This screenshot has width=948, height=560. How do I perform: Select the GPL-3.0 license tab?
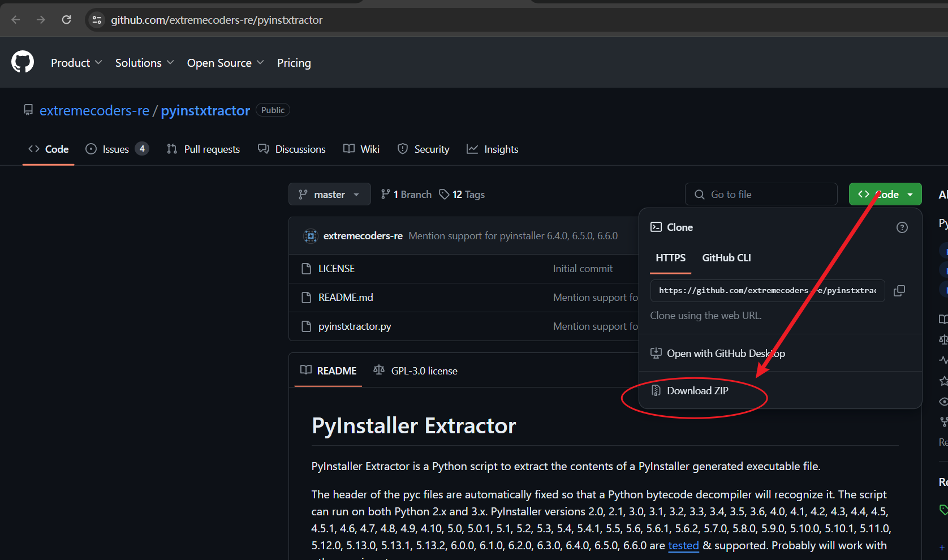(x=416, y=371)
